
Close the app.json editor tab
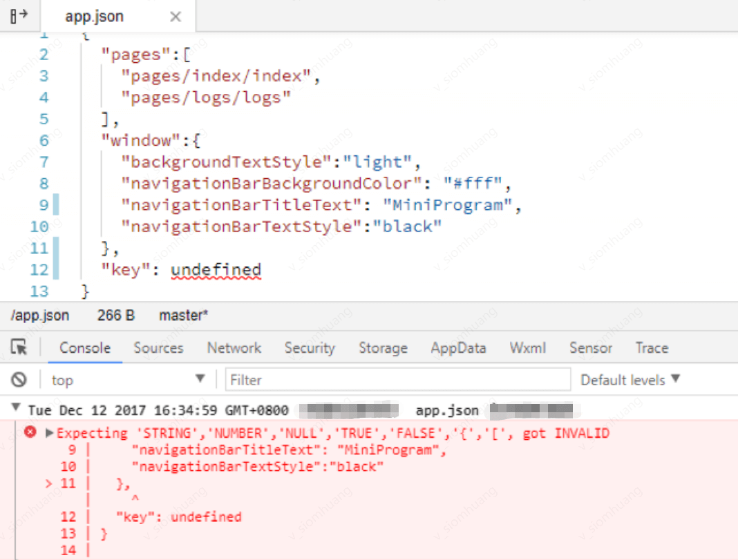point(176,17)
